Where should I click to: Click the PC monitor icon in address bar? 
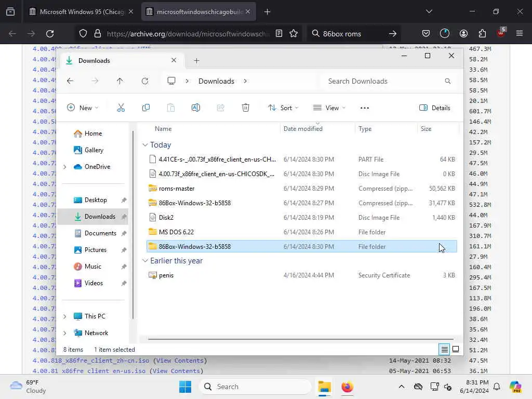171,81
